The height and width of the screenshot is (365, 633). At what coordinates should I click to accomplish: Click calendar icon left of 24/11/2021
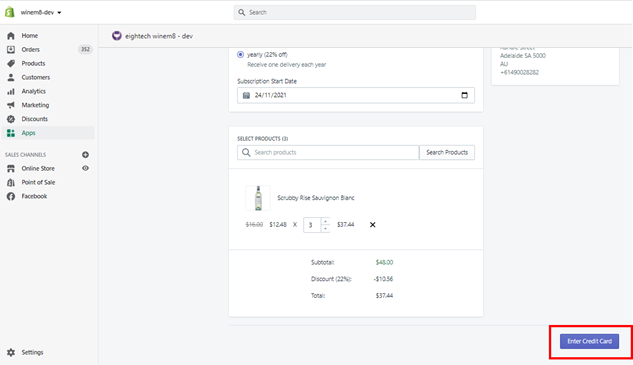[246, 95]
